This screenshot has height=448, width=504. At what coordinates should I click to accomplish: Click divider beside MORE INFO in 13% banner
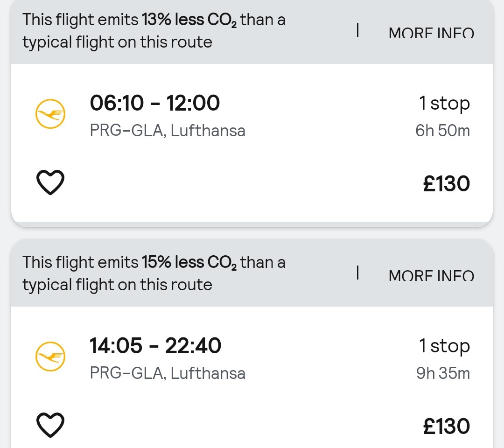click(357, 30)
